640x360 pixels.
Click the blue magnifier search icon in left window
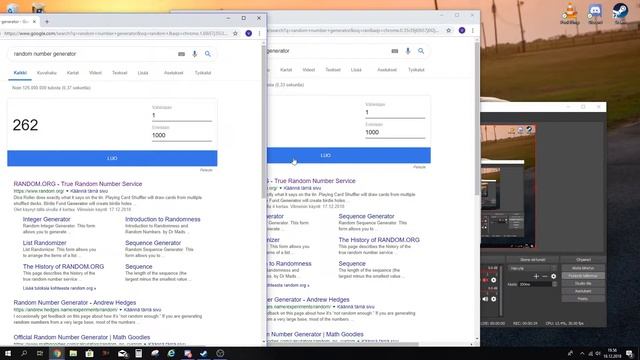[208, 54]
